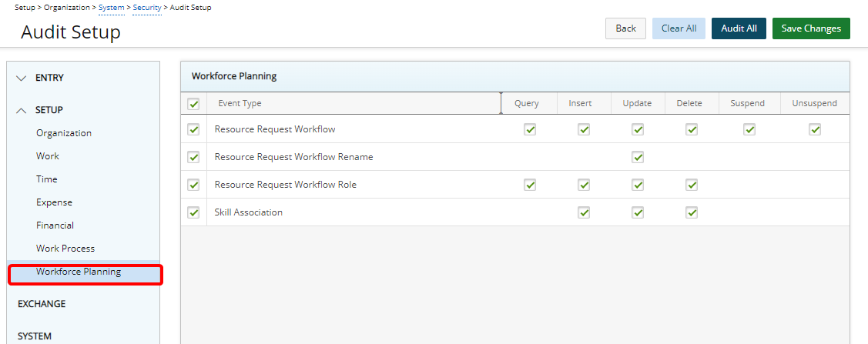Toggle Insert for Resource Request Workflow Role
868x344 pixels.
click(584, 185)
